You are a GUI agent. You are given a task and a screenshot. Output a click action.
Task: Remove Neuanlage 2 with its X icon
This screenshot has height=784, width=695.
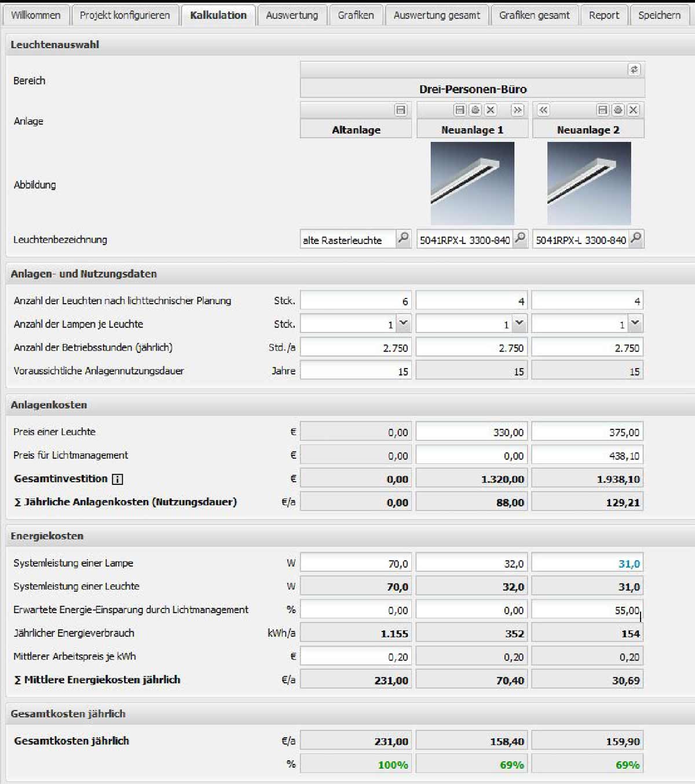point(634,110)
